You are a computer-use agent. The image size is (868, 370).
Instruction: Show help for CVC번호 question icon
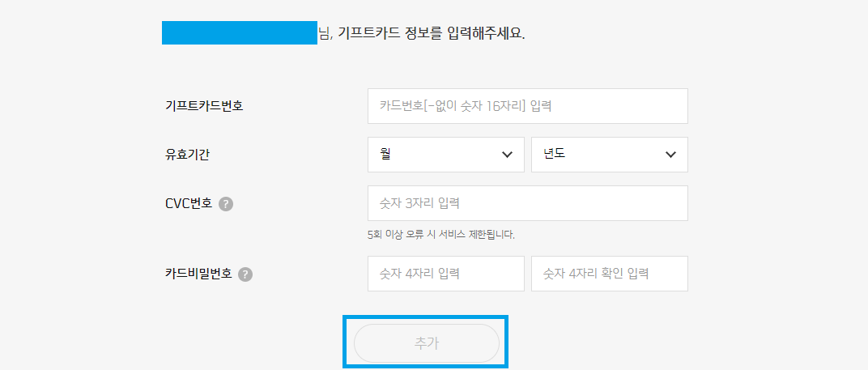[x=226, y=204]
